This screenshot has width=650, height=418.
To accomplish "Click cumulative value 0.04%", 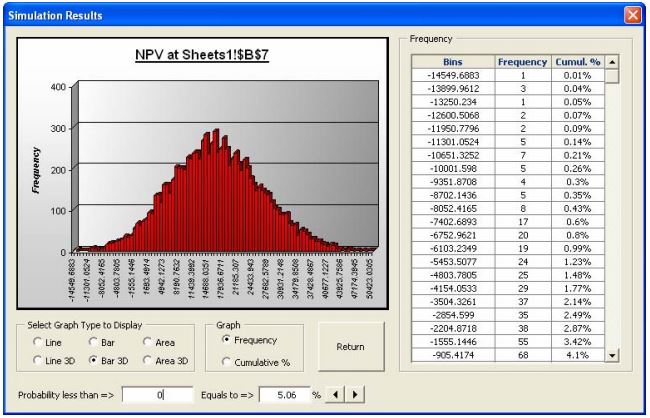I will coord(578,89).
